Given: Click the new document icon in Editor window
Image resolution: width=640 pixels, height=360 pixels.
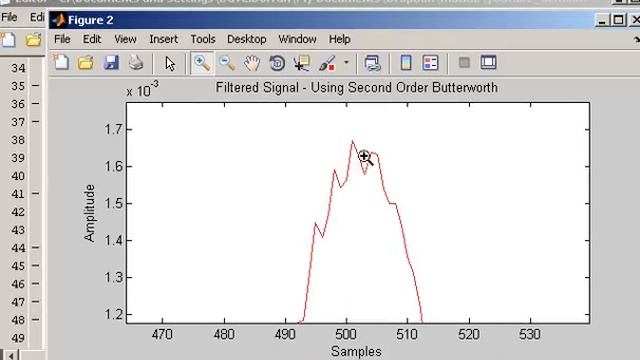Looking at the screenshot, I should (x=8, y=40).
